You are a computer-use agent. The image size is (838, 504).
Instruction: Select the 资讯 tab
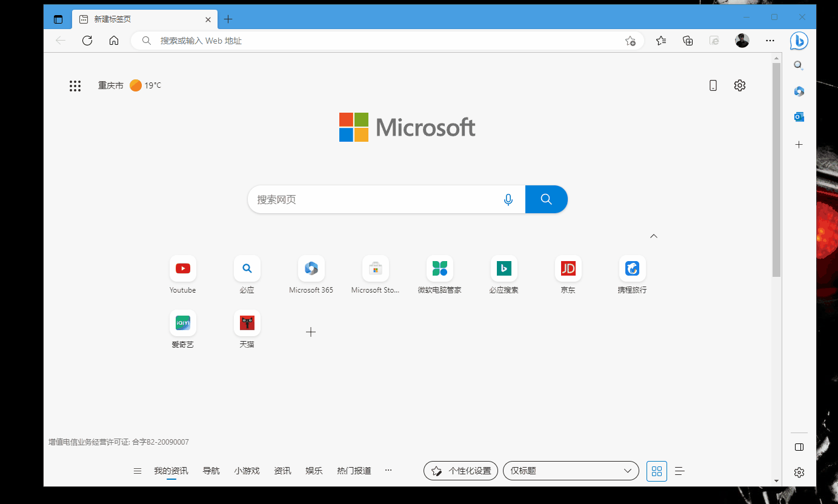coord(282,471)
